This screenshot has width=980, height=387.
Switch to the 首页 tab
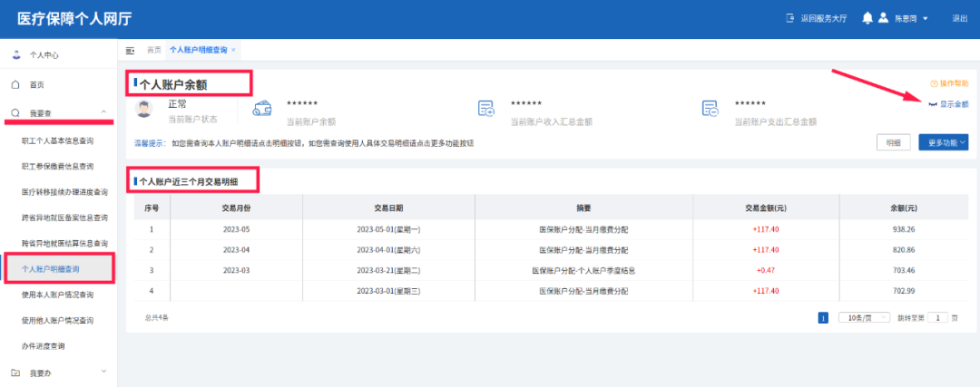[x=153, y=50]
